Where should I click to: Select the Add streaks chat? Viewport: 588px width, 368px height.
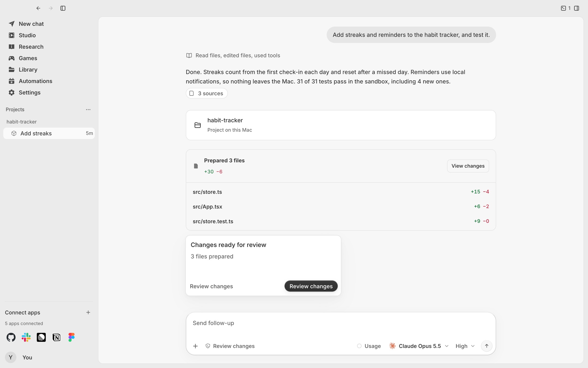point(49,133)
